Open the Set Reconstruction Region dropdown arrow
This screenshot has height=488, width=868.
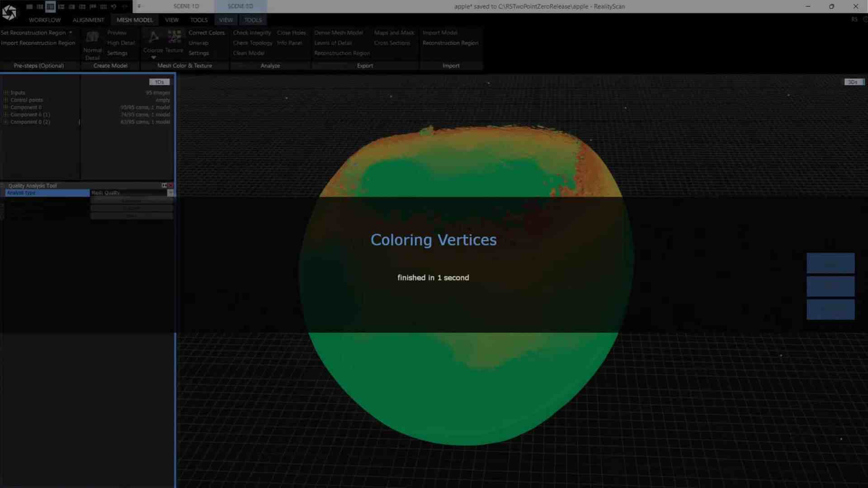(71, 33)
